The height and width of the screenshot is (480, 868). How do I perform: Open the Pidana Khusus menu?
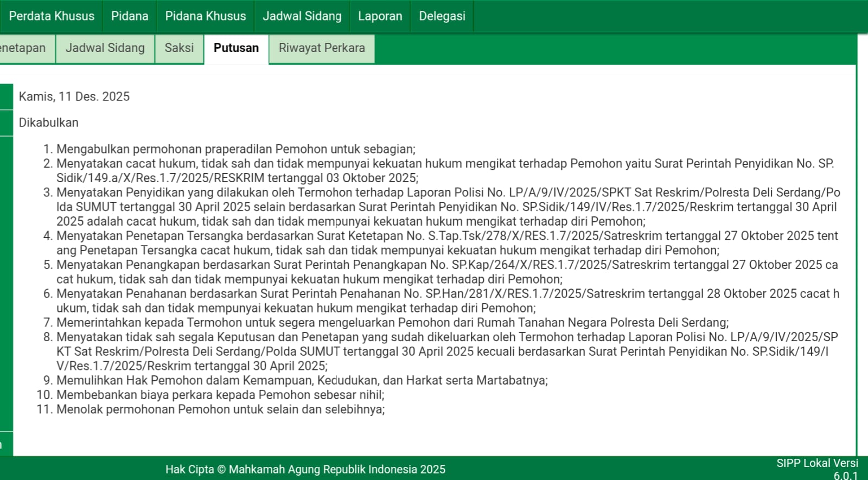click(x=206, y=16)
